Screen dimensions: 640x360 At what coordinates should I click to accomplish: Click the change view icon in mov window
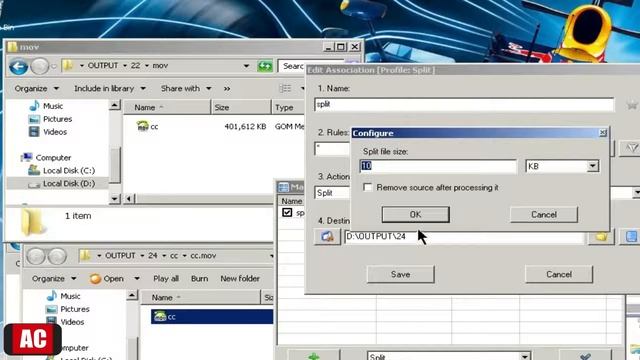[x=285, y=89]
